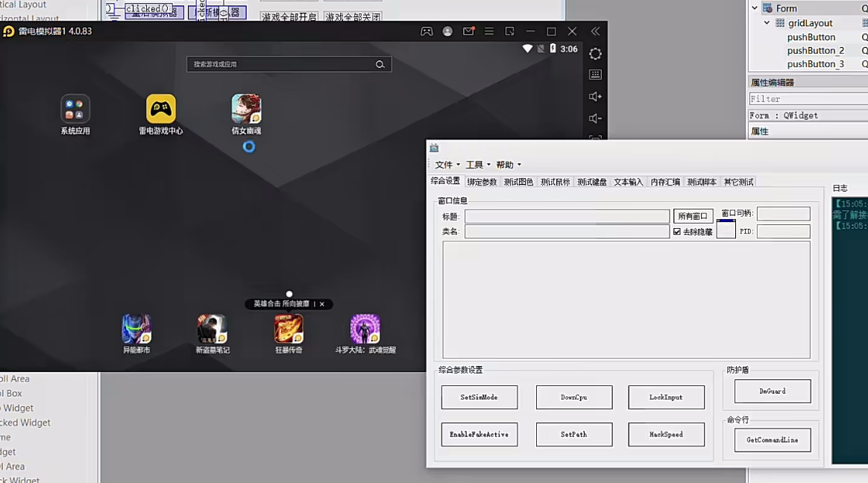Screen dimensions: 868x483
Task: Open the keyboard mapping icon in sidebar
Action: click(x=595, y=75)
